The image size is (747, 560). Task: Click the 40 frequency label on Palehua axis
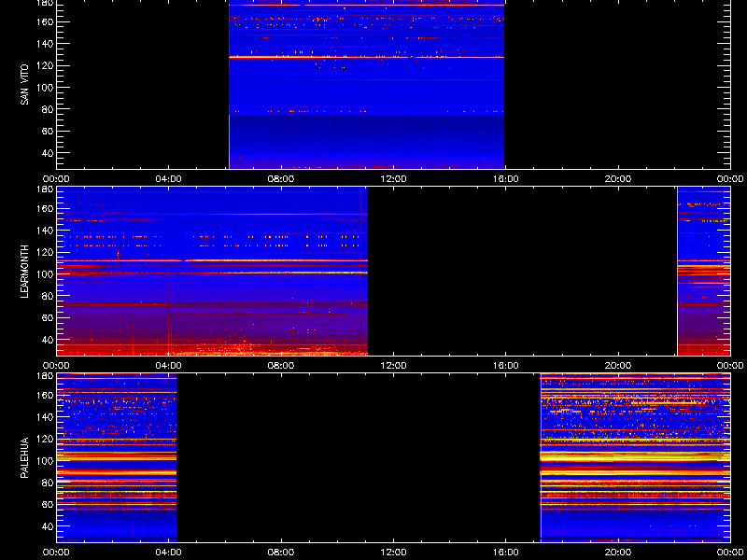(x=47, y=526)
